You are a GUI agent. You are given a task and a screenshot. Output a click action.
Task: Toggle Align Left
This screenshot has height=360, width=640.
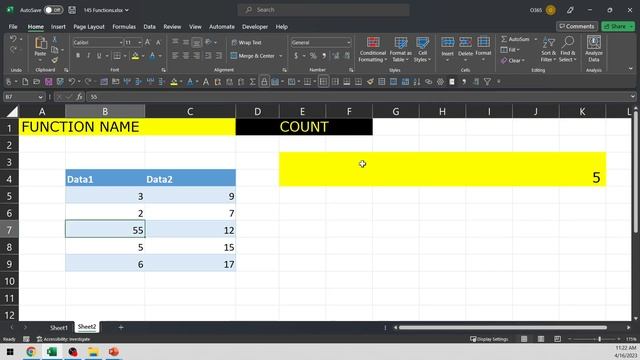(x=175, y=56)
